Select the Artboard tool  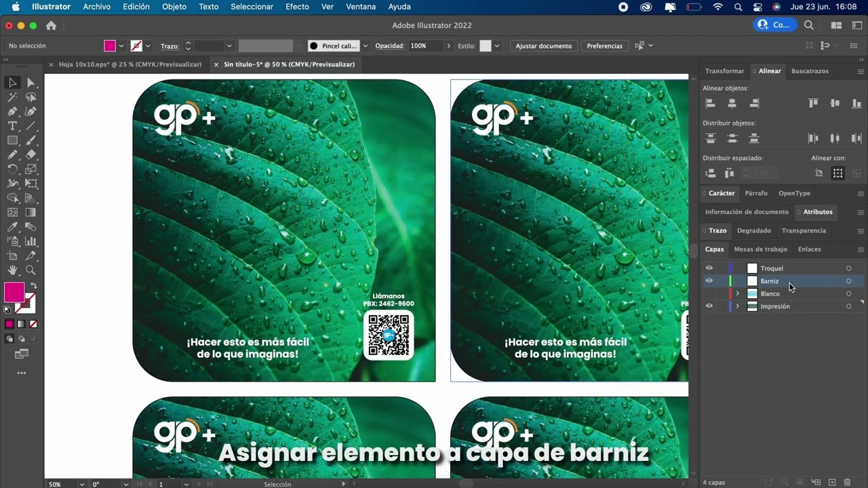point(12,256)
